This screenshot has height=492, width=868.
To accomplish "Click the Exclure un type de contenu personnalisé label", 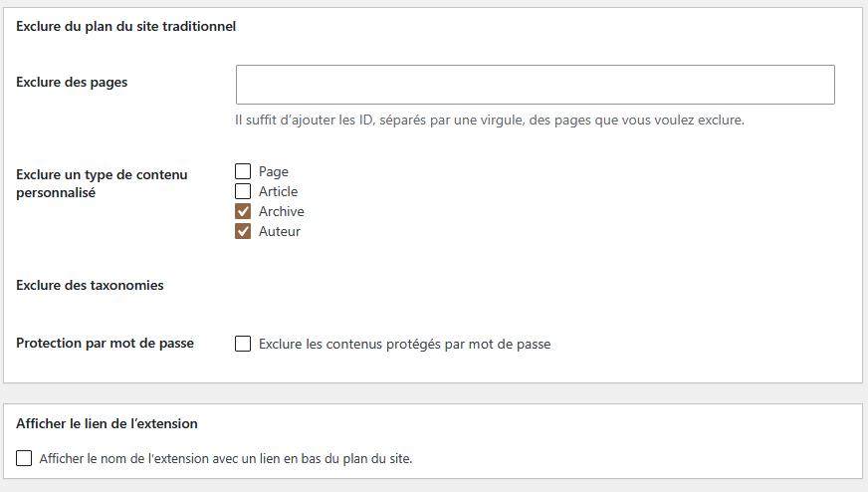I will pyautogui.click(x=102, y=183).
